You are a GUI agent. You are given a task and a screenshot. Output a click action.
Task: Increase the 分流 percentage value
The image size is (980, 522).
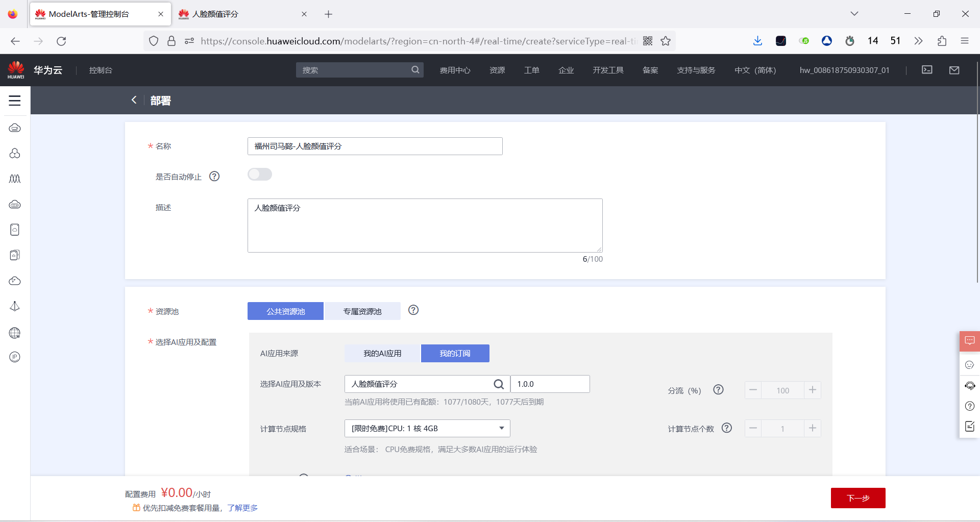pyautogui.click(x=813, y=390)
